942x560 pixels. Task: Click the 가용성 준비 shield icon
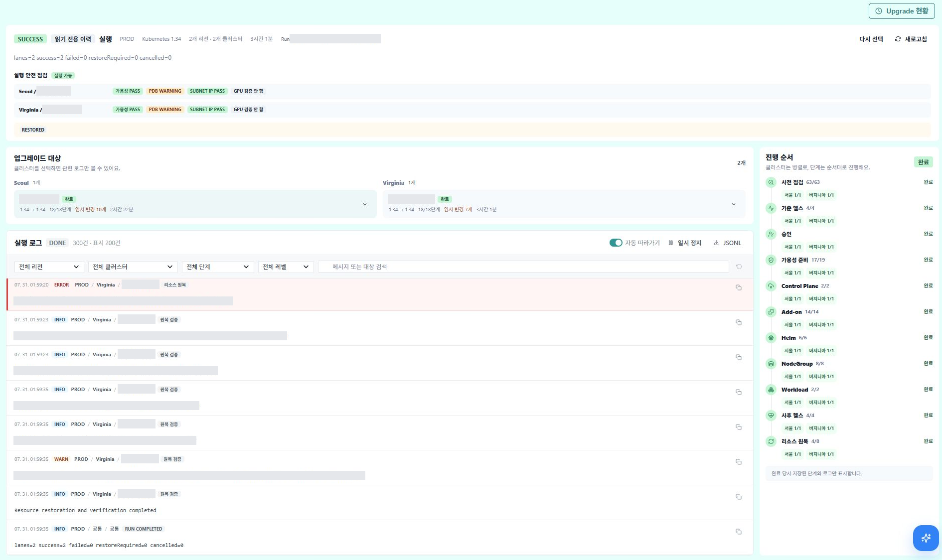pyautogui.click(x=771, y=260)
